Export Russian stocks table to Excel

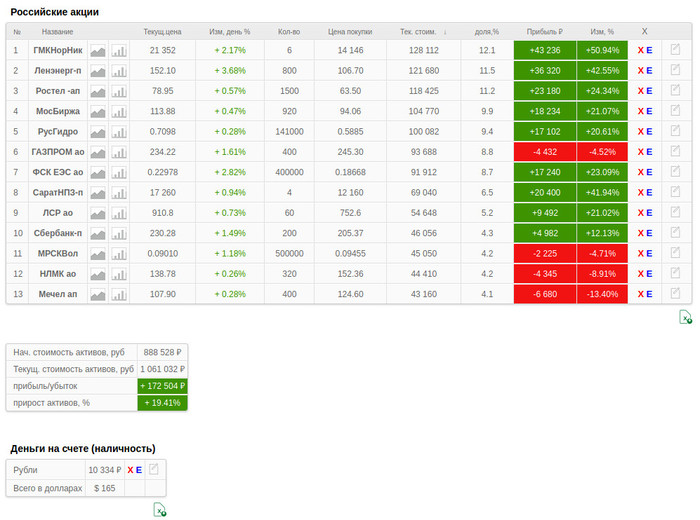click(x=685, y=317)
